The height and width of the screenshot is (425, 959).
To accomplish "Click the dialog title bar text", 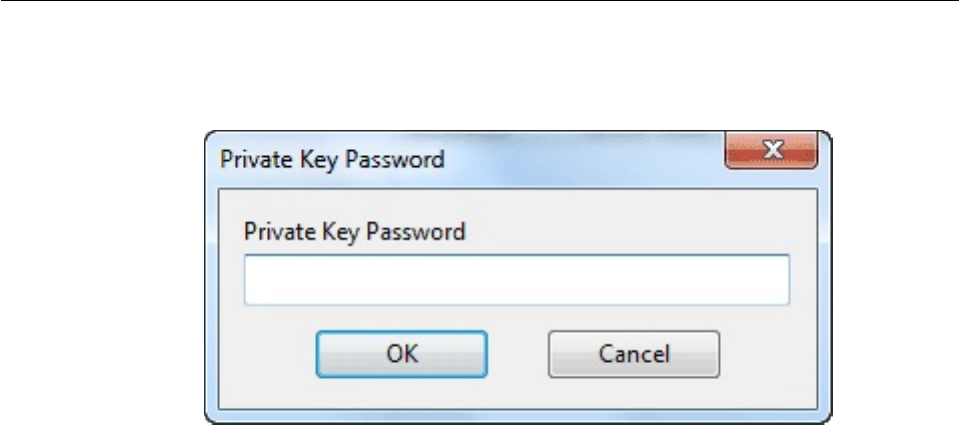I will point(332,160).
